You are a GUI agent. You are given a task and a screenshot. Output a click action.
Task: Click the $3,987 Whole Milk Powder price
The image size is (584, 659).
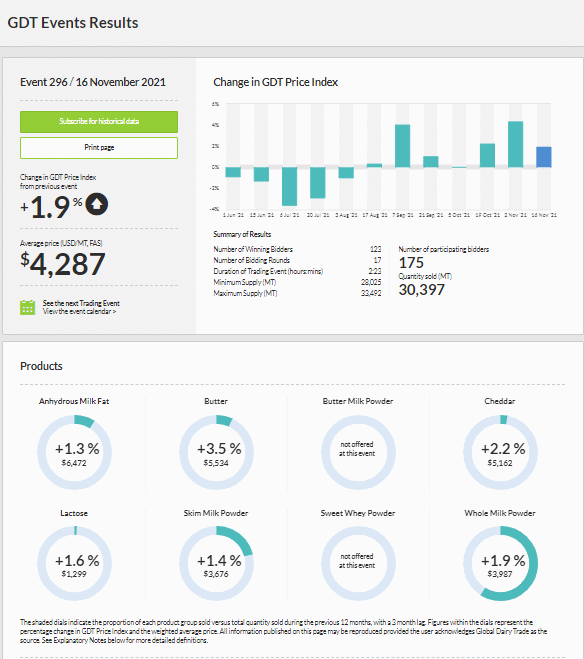point(500,574)
